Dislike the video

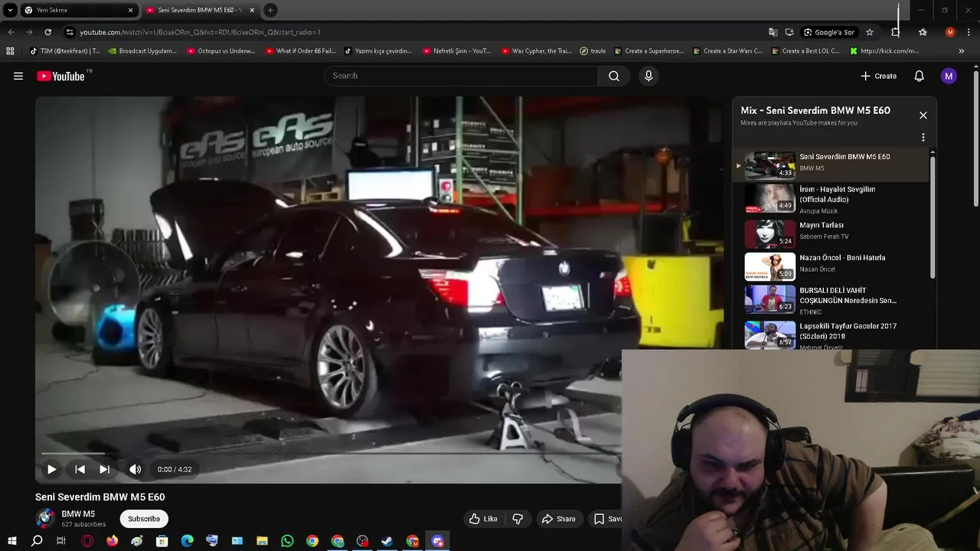click(518, 519)
